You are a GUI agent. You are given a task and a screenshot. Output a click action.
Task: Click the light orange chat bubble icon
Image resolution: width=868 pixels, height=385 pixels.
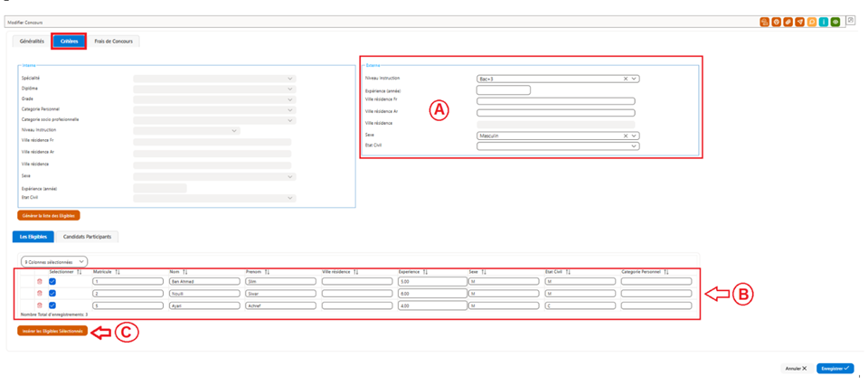pos(812,22)
